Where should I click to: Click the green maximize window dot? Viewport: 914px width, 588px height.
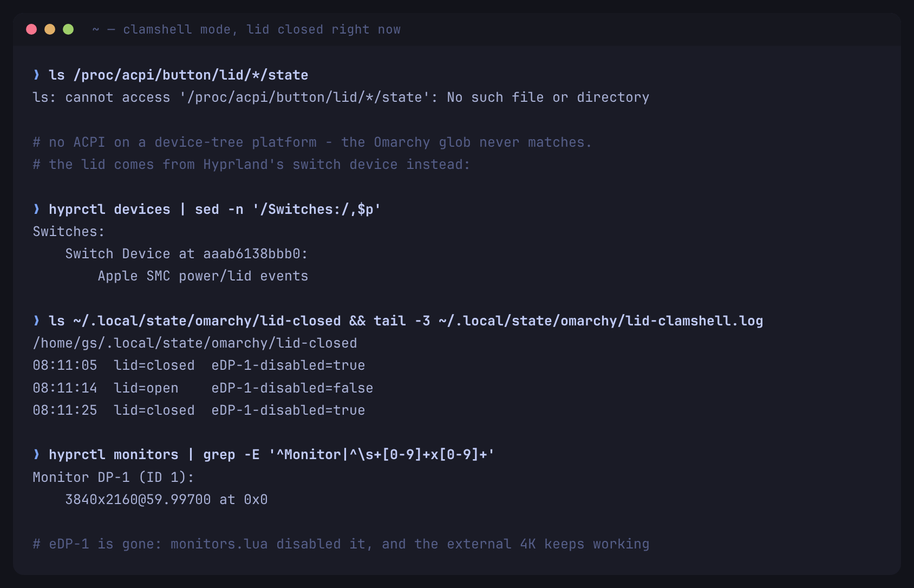pos(68,29)
